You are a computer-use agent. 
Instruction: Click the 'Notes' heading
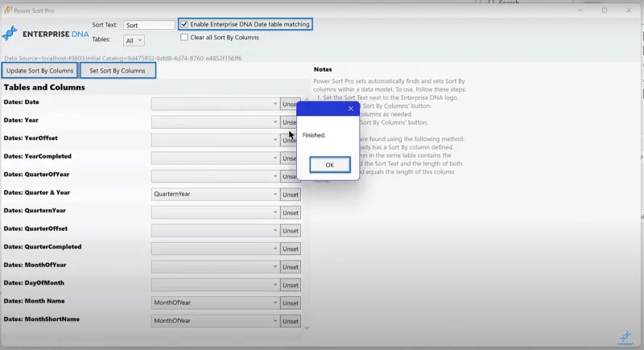[323, 69]
